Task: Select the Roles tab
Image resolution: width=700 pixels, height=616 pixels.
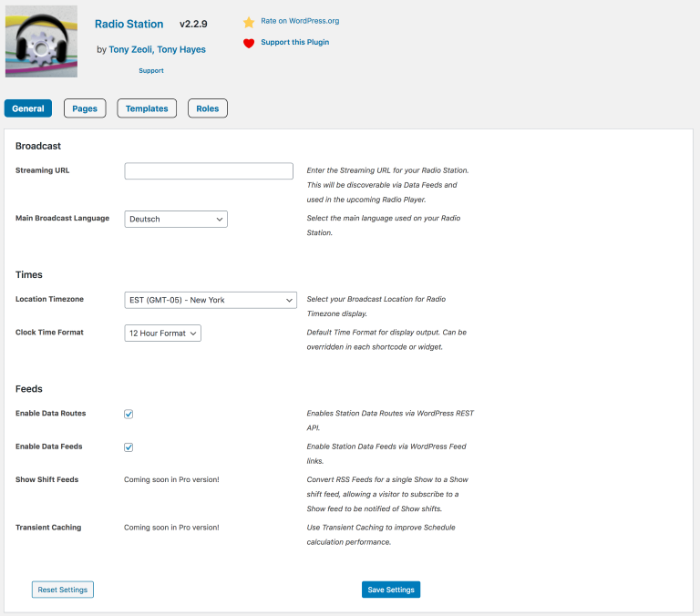Action: (208, 108)
